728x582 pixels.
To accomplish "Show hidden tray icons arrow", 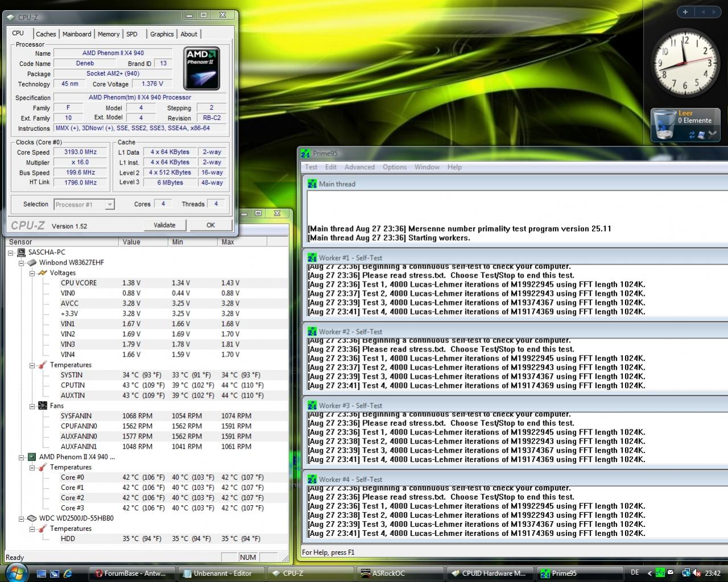I will tap(649, 573).
